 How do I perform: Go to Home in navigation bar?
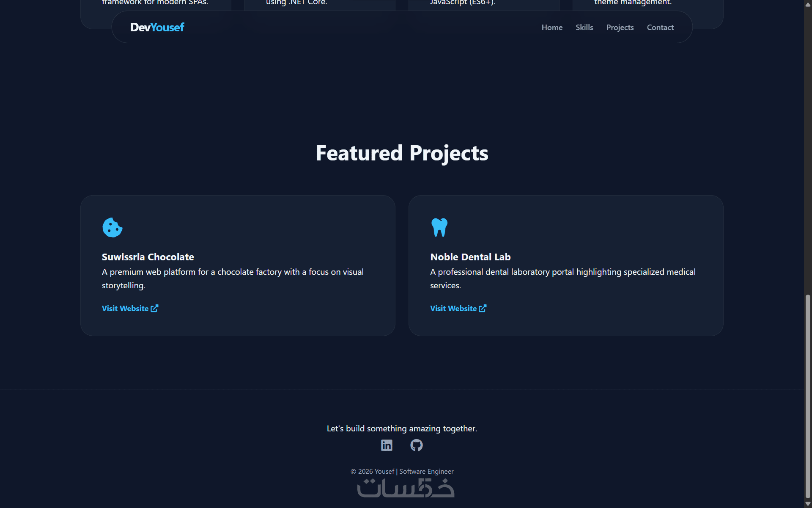(x=552, y=28)
